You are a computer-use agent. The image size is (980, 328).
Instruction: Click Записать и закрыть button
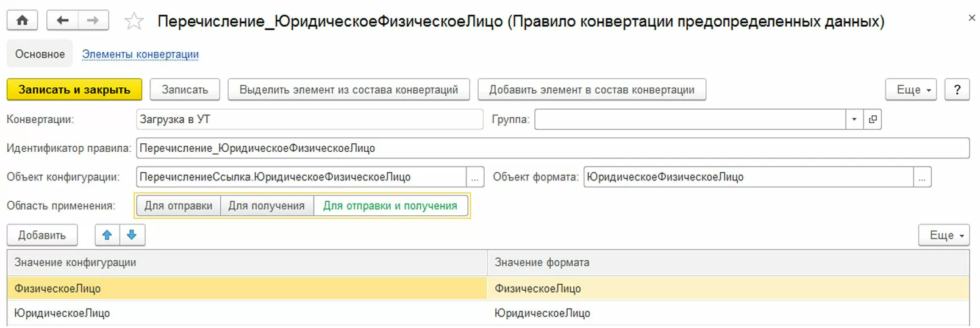tap(74, 90)
